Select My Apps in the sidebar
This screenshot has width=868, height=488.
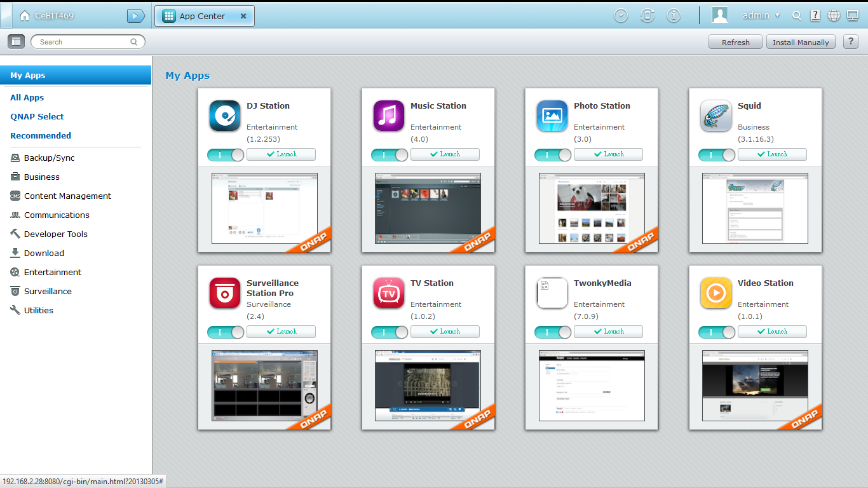[76, 75]
